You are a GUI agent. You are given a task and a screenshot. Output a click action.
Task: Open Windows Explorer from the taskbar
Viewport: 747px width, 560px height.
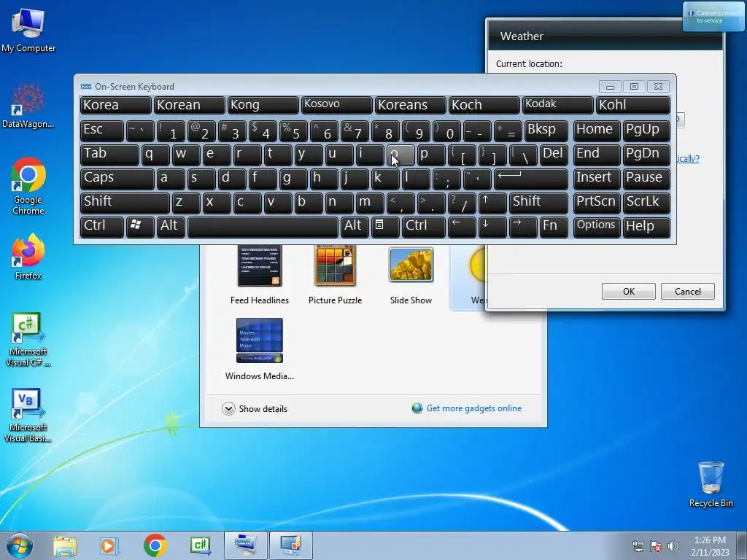(65, 545)
